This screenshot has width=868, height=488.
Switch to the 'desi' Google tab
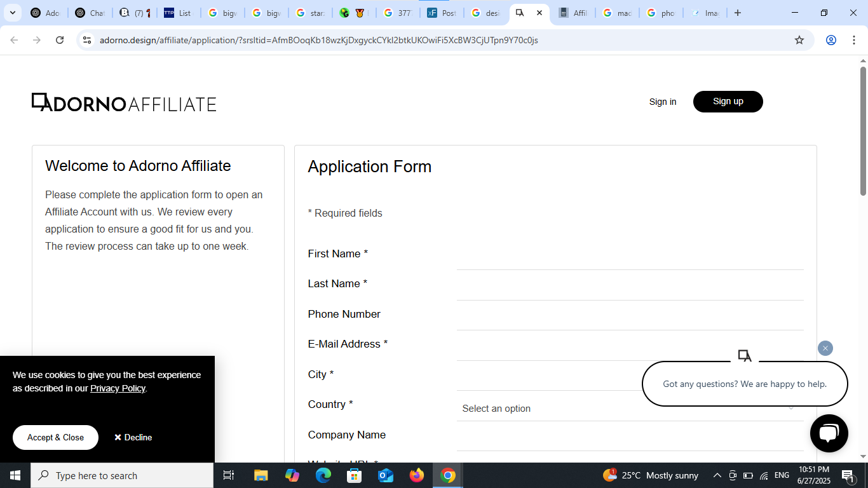coord(486,13)
